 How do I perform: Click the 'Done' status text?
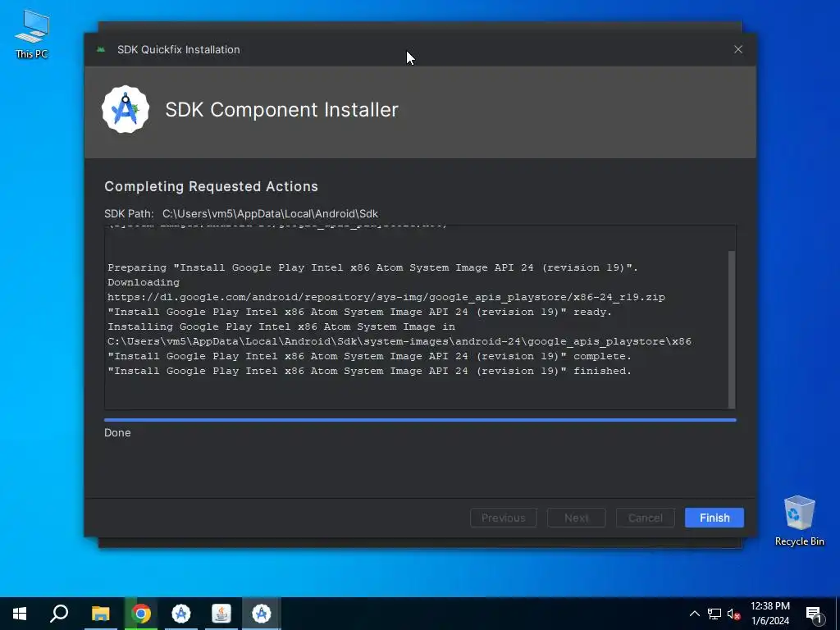(x=117, y=433)
